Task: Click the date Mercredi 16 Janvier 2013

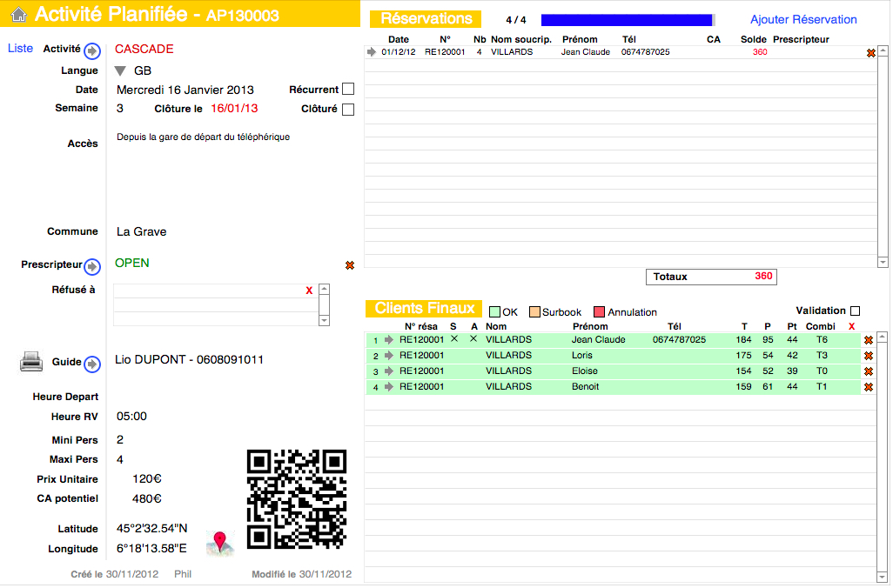Action: click(185, 90)
